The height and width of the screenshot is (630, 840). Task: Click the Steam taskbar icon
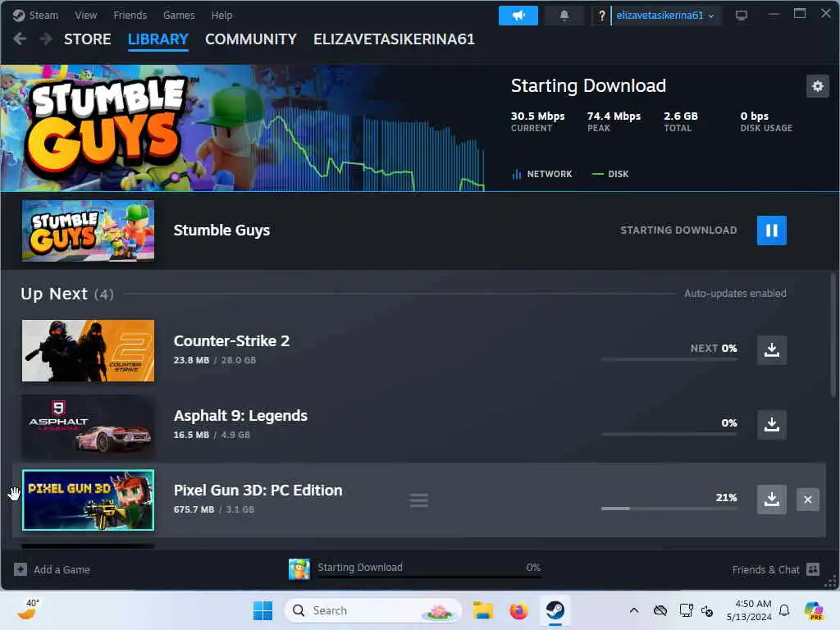[555, 610]
